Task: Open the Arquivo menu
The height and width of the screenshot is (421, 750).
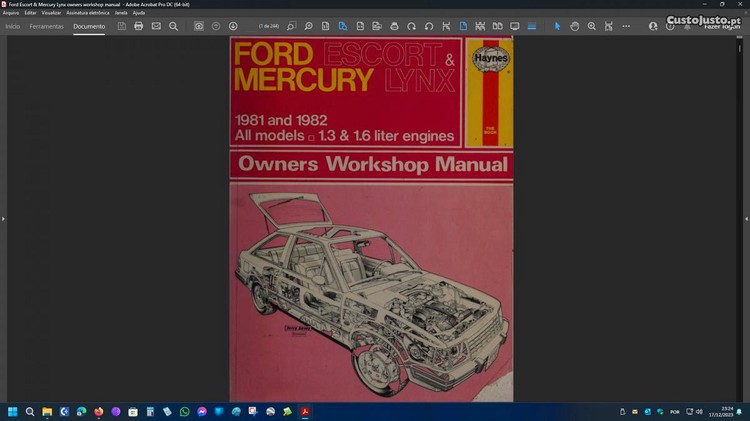Action: click(x=11, y=12)
